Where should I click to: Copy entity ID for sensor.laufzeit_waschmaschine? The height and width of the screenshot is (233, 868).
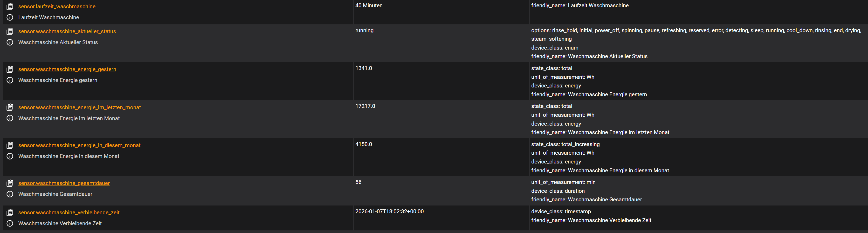point(10,6)
